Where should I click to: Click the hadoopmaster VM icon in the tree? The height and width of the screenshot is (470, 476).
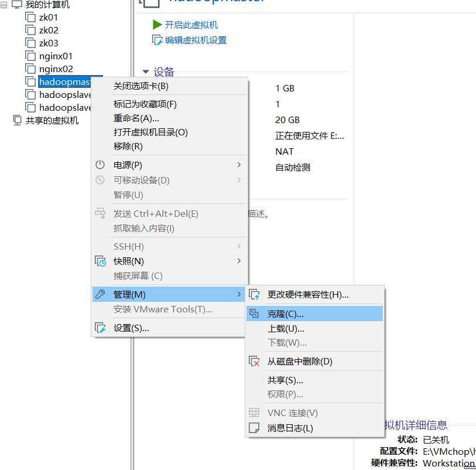click(x=30, y=81)
